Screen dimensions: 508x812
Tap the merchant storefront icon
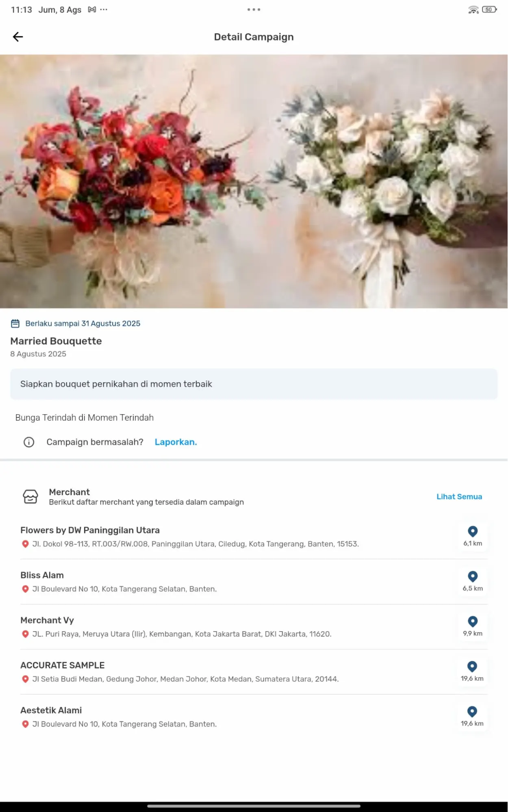[x=30, y=496]
